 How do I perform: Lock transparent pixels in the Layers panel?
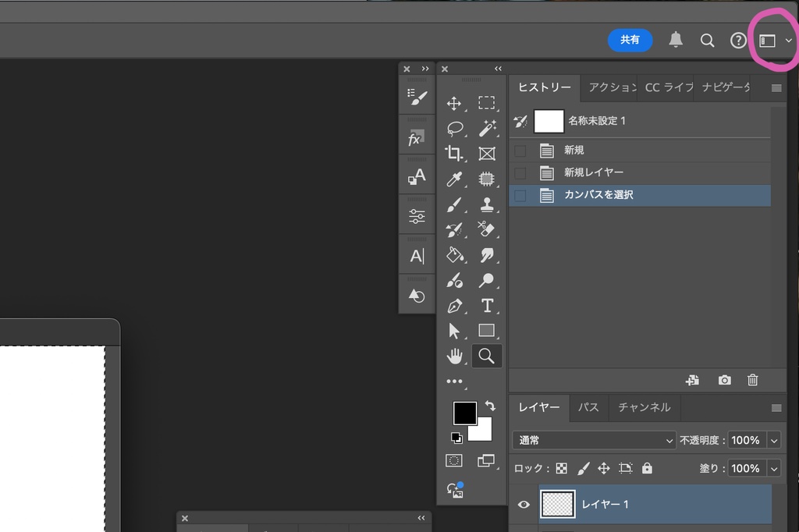coord(561,468)
